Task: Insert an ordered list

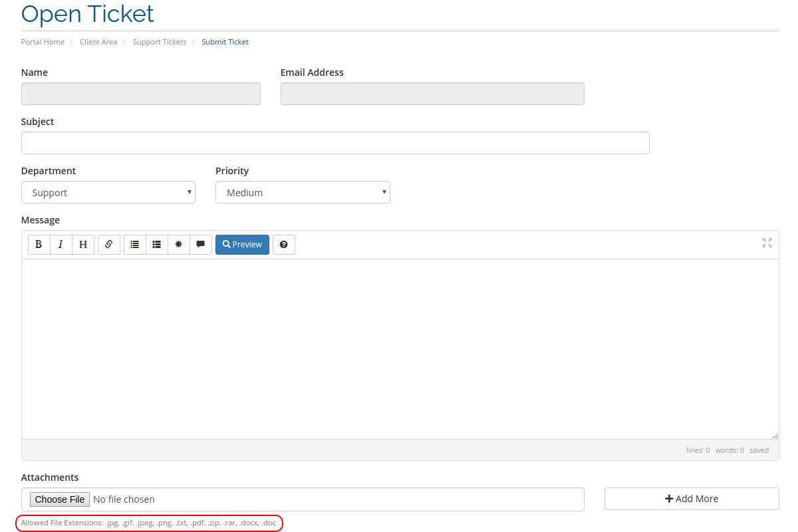Action: pyautogui.click(x=157, y=245)
